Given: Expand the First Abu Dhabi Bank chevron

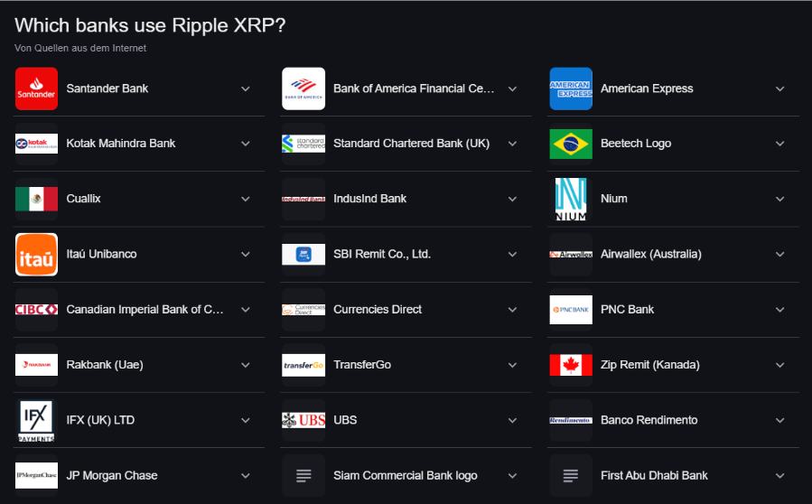Looking at the screenshot, I should click(779, 476).
